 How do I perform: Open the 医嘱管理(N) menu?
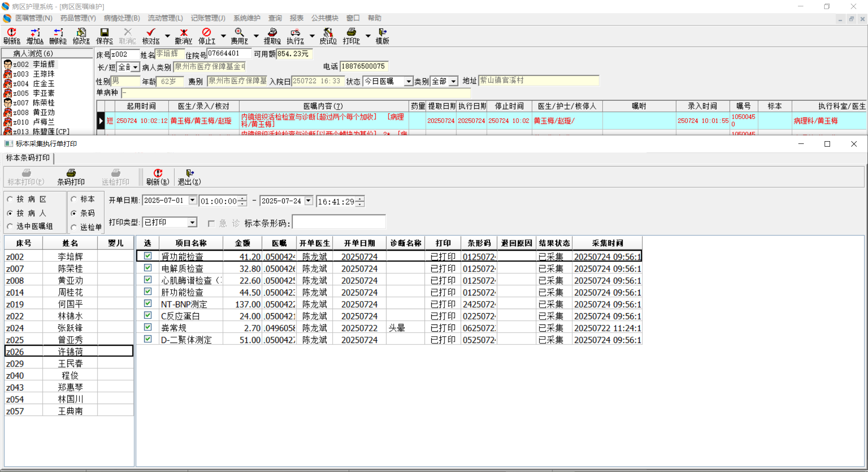click(x=33, y=18)
